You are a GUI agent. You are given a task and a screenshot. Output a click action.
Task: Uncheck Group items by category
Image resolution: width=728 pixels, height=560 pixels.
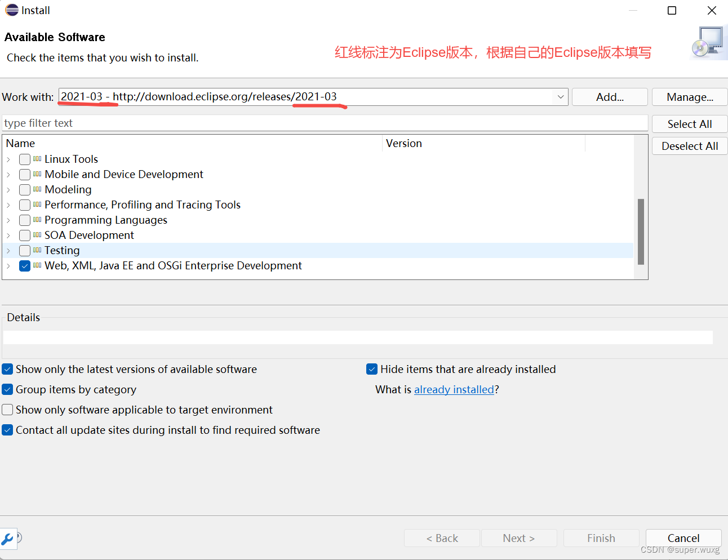click(7, 389)
